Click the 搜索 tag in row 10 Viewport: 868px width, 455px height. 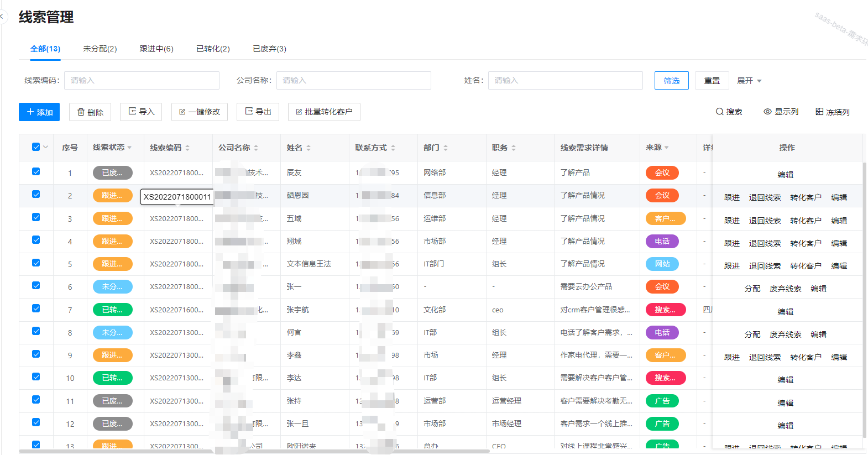(666, 378)
